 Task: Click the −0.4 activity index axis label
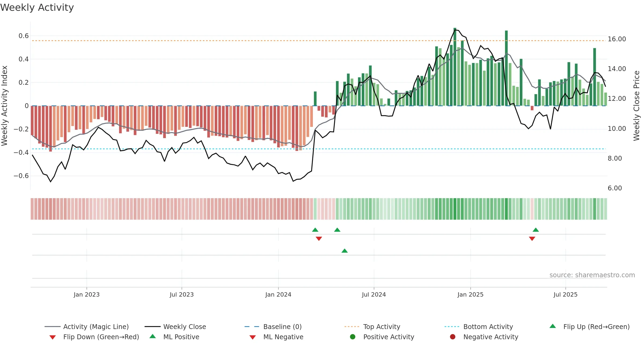click(21, 153)
